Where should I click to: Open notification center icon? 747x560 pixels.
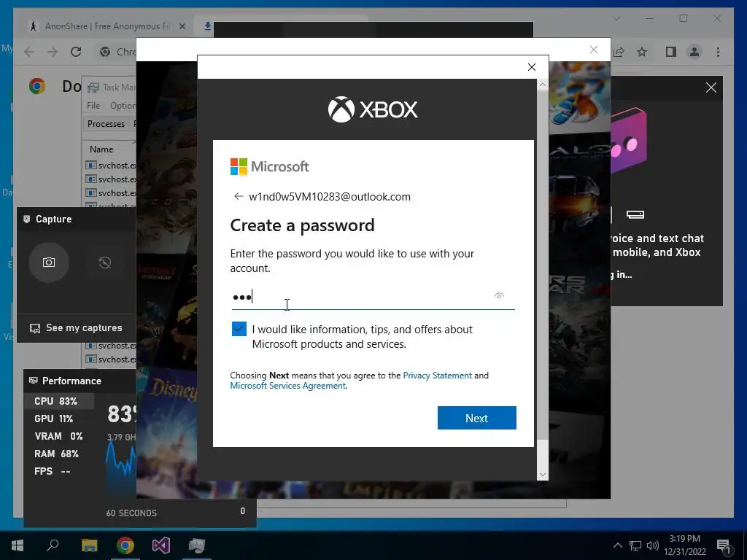(724, 546)
